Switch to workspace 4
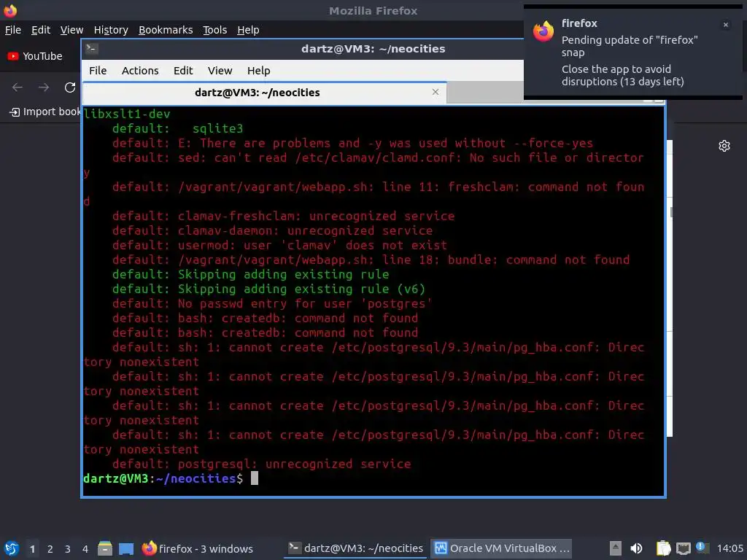 coord(85,549)
